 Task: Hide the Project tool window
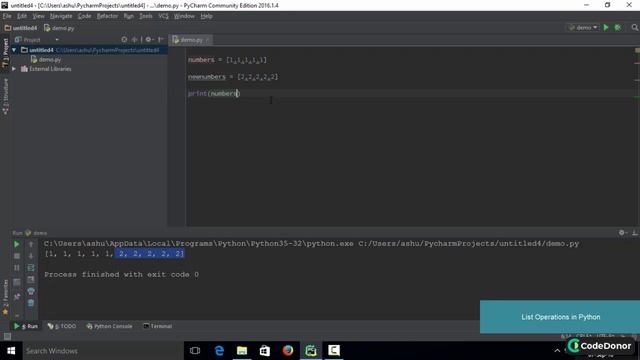[x=160, y=40]
